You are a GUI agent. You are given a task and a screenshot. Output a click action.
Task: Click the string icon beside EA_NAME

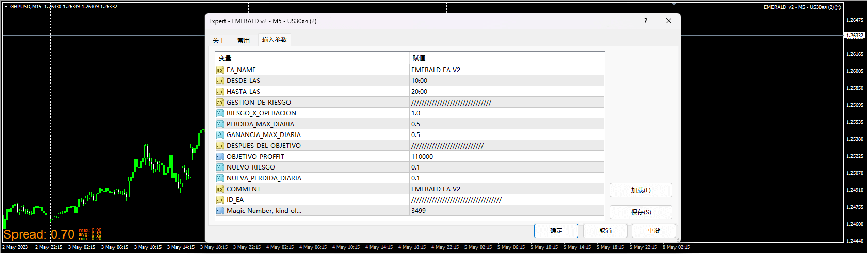tap(220, 70)
